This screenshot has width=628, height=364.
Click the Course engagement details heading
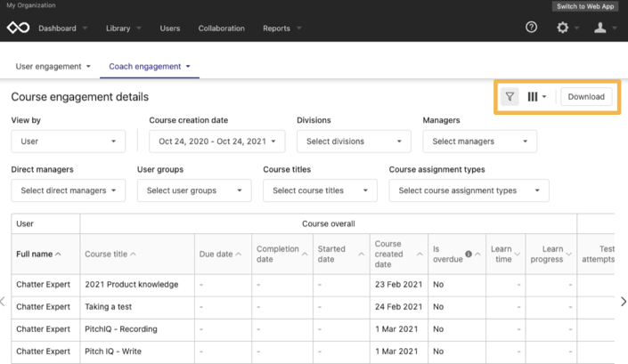click(79, 97)
